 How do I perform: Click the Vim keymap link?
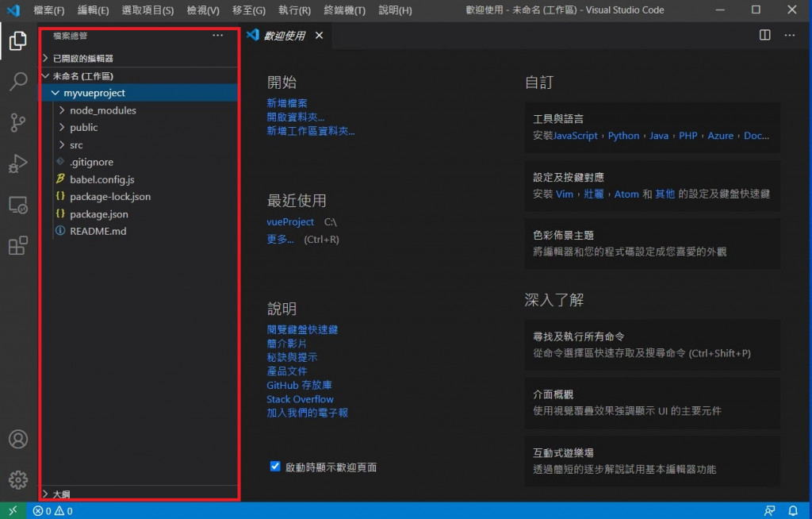pos(565,194)
